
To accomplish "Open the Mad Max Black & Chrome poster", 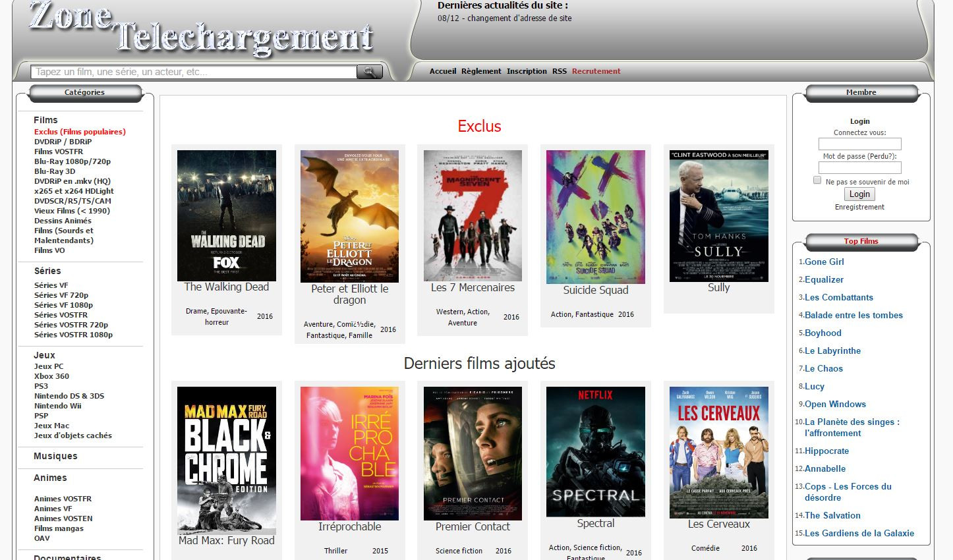I will tap(227, 461).
